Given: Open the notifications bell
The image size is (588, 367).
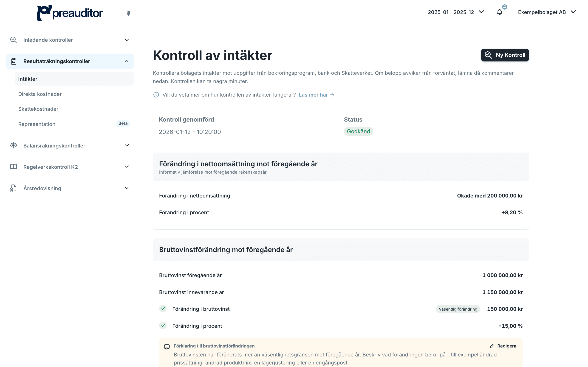Looking at the screenshot, I should coord(500,12).
